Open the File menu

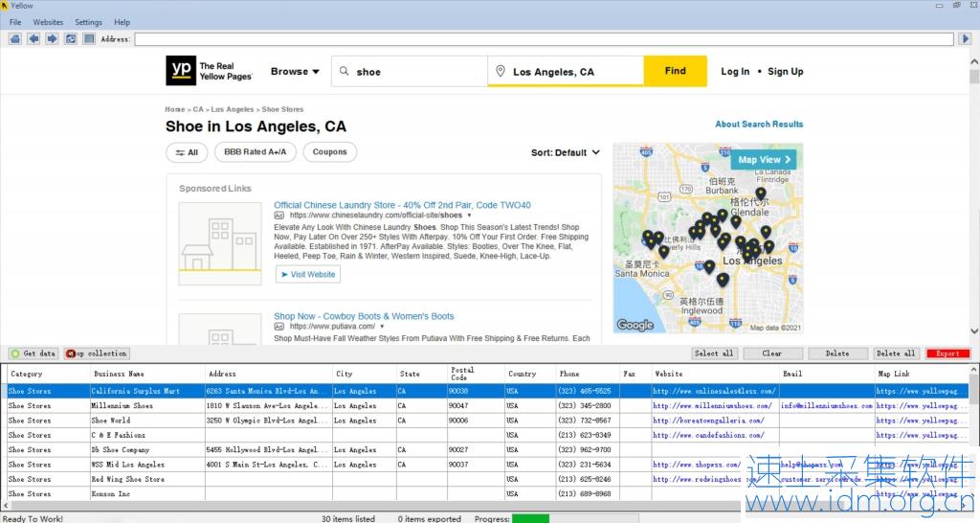15,22
